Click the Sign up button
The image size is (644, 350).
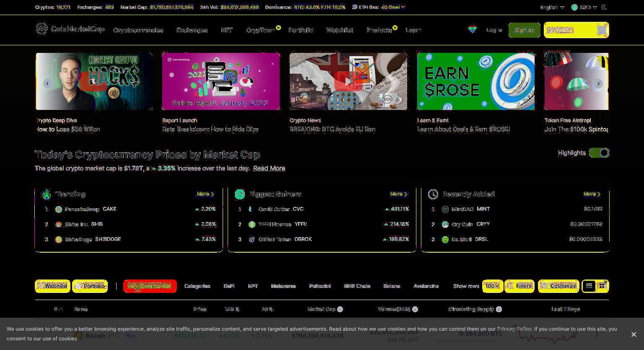(525, 30)
